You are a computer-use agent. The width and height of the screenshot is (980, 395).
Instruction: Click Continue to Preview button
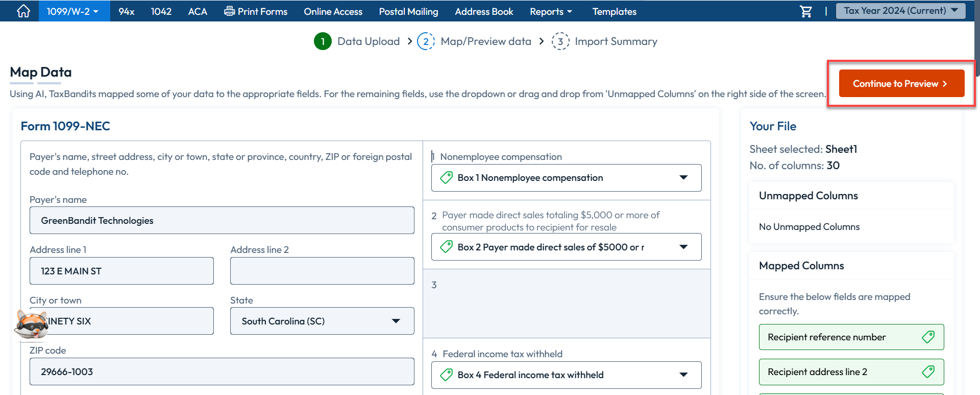click(x=901, y=83)
